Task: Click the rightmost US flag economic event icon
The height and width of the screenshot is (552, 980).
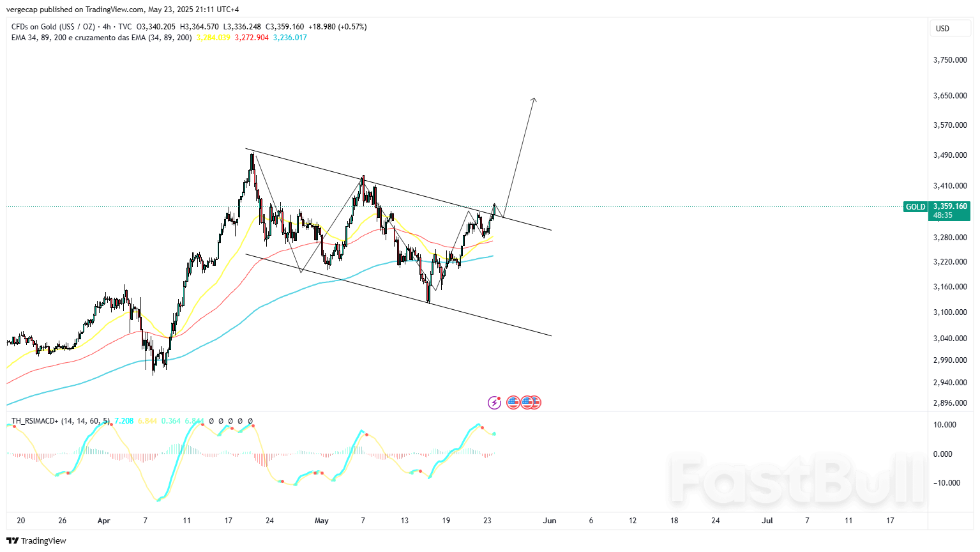Action: point(535,402)
